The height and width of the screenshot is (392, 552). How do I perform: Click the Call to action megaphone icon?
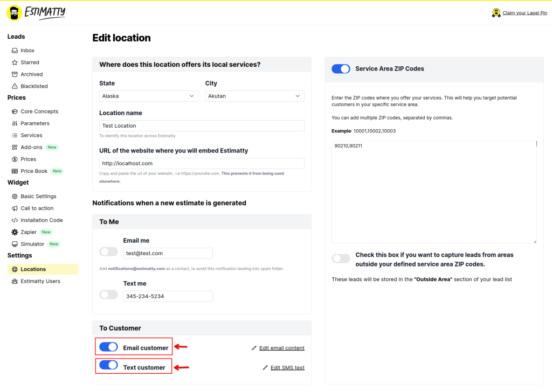15,209
